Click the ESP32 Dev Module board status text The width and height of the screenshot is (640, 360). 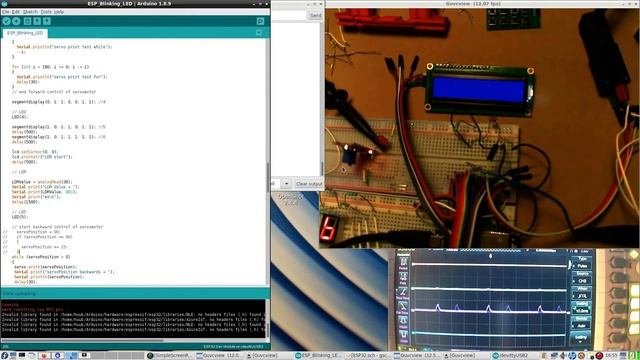click(x=233, y=347)
